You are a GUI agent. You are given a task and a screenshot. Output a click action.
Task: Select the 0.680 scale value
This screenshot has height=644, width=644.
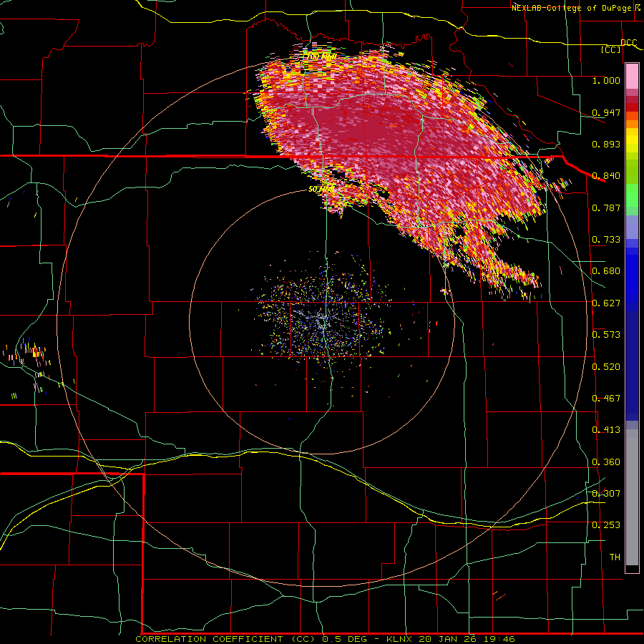(606, 270)
